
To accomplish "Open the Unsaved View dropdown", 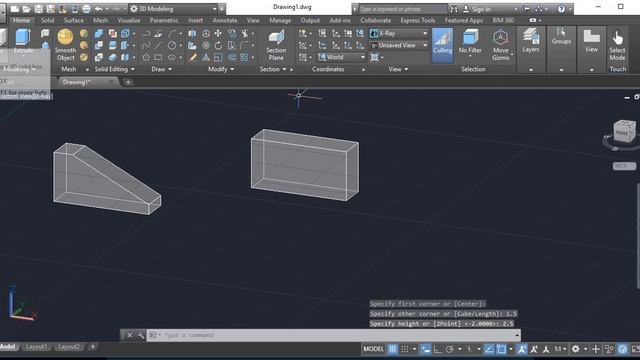I will point(399,45).
